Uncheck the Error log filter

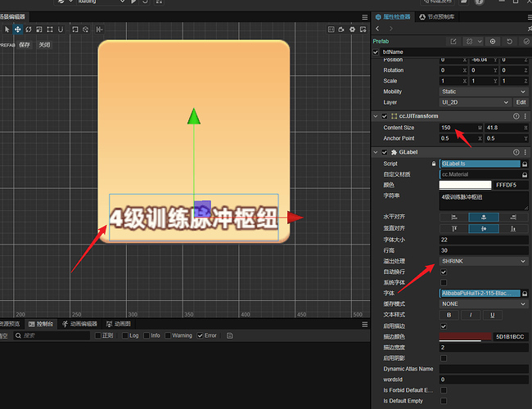[201, 335]
